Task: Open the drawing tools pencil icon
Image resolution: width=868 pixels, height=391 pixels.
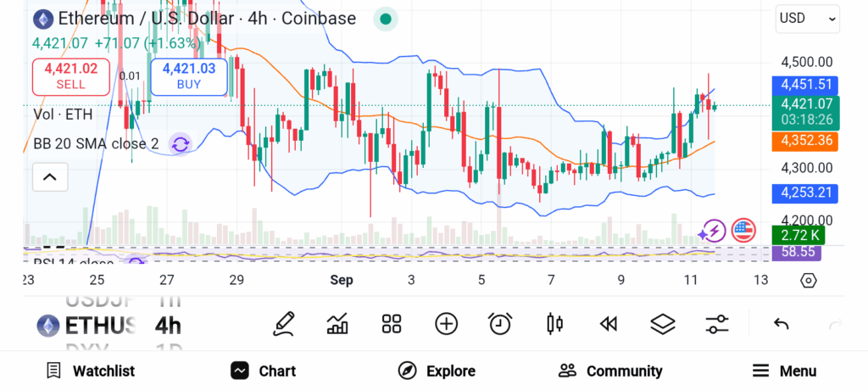Action: (x=284, y=323)
